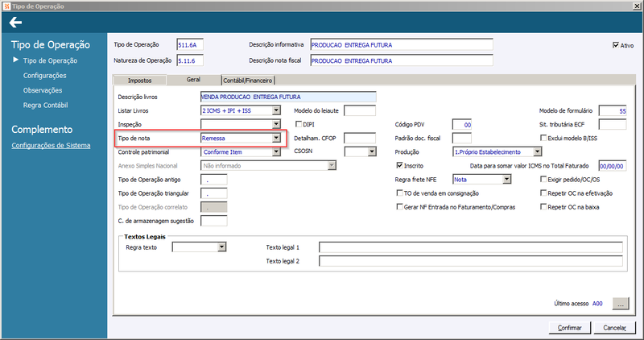Click the ellipsis button beside Último acesso

tap(620, 304)
